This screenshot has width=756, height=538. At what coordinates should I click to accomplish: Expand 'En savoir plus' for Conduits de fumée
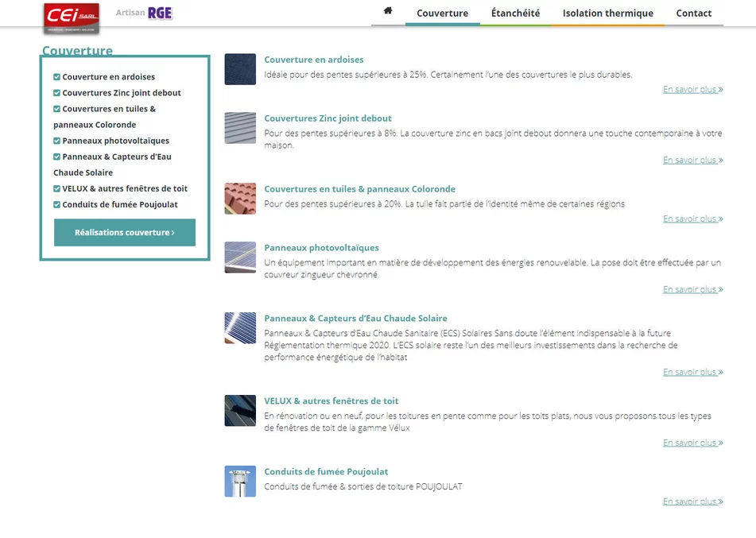click(692, 502)
